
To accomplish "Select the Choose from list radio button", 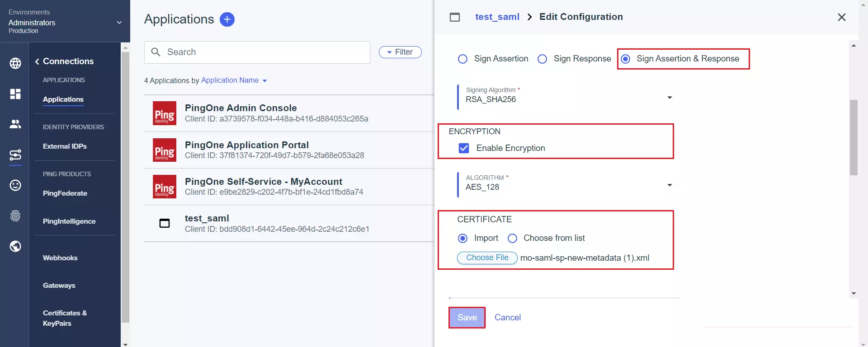I will 512,238.
